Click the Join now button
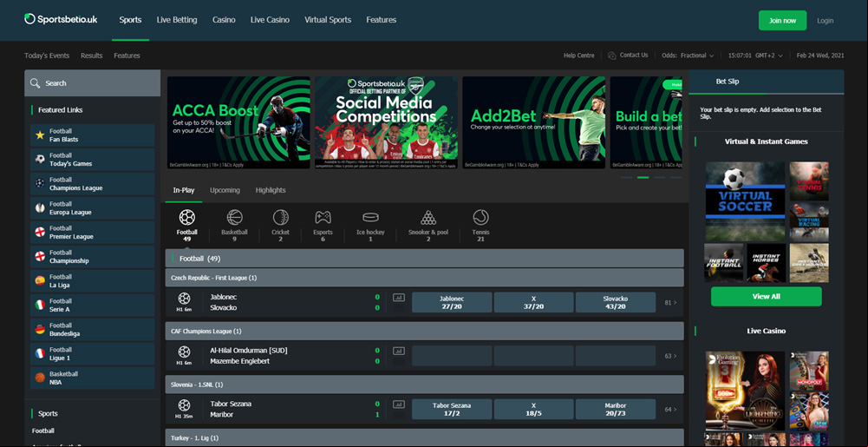The image size is (868, 447). coord(782,21)
